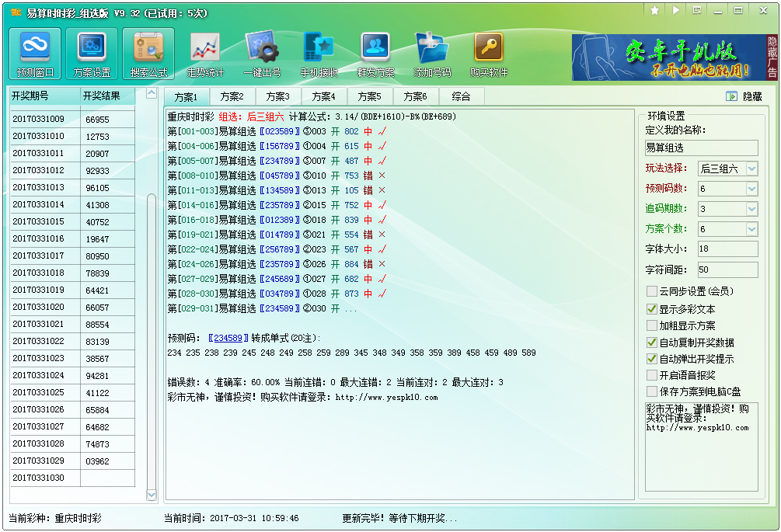Screen dimensions: 781x532
Task: Open the 搜索公式 toolbar icon
Action: [x=148, y=54]
